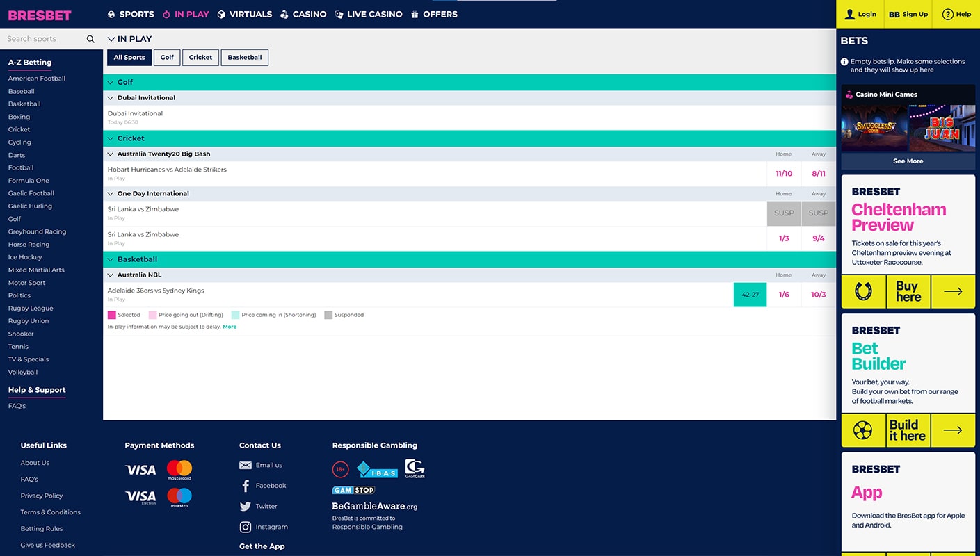Viewport: 980px width, 556px height.
Task: Open the Twitter bird icon
Action: point(245,507)
